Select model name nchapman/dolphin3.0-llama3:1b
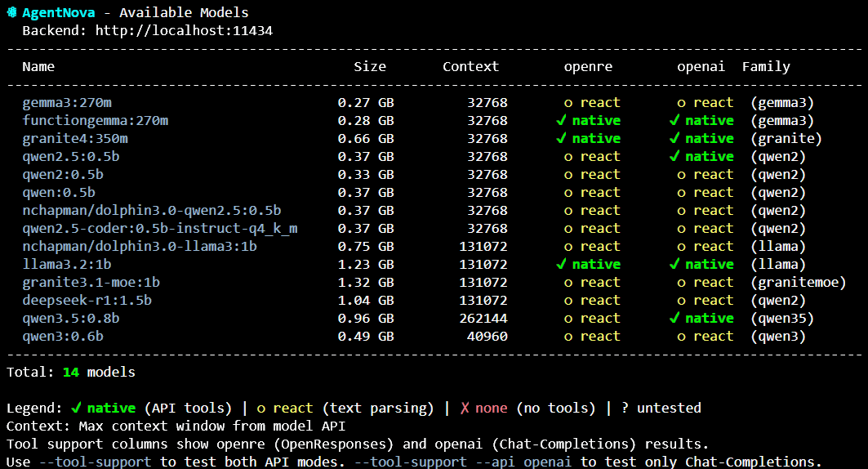The width and height of the screenshot is (868, 469). coord(140,246)
